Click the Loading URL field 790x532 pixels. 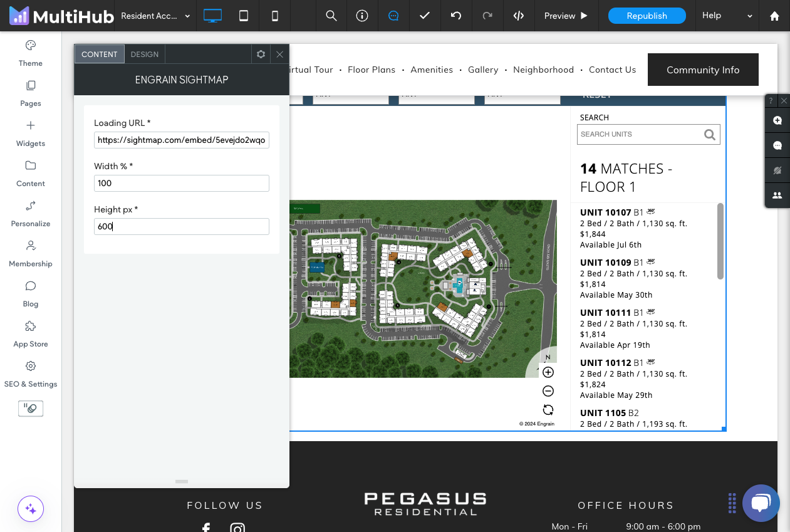[182, 140]
